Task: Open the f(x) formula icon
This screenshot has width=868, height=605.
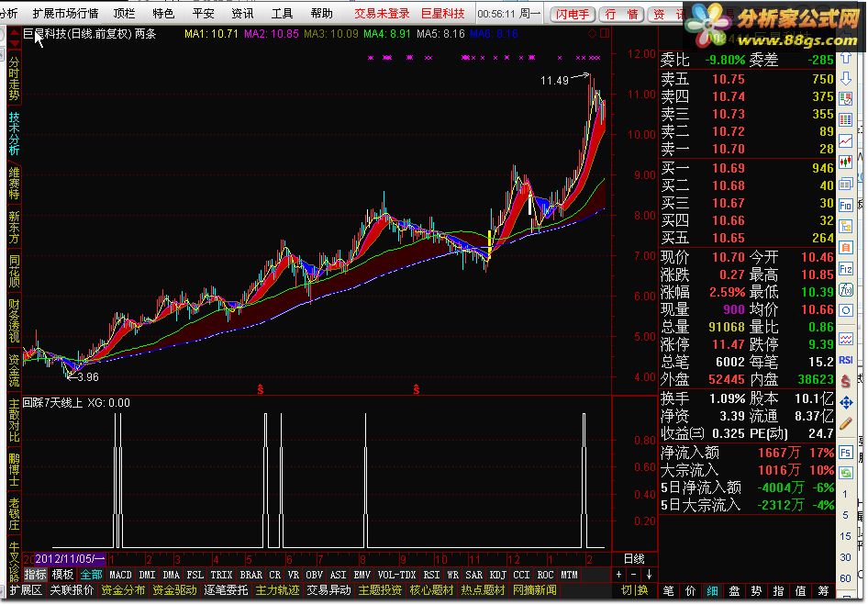Action: point(845,290)
